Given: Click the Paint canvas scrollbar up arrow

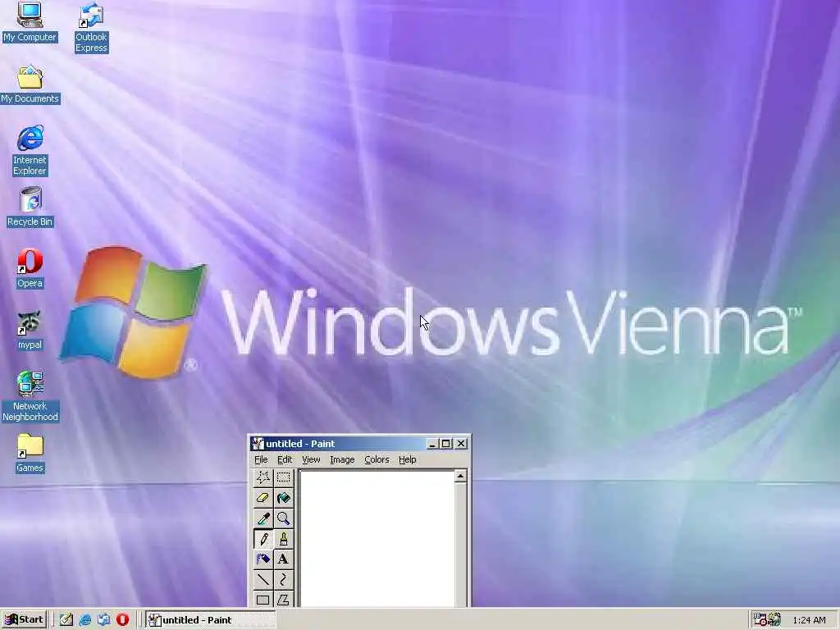Looking at the screenshot, I should coord(460,477).
